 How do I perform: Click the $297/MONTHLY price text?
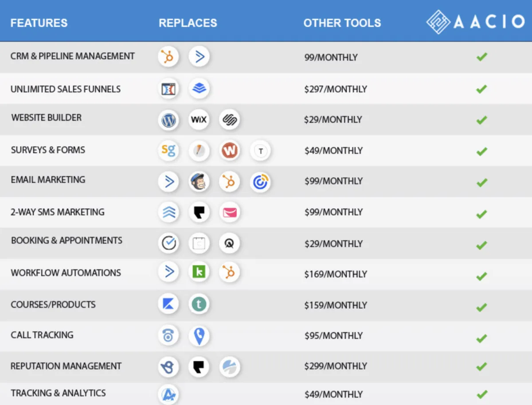point(336,89)
